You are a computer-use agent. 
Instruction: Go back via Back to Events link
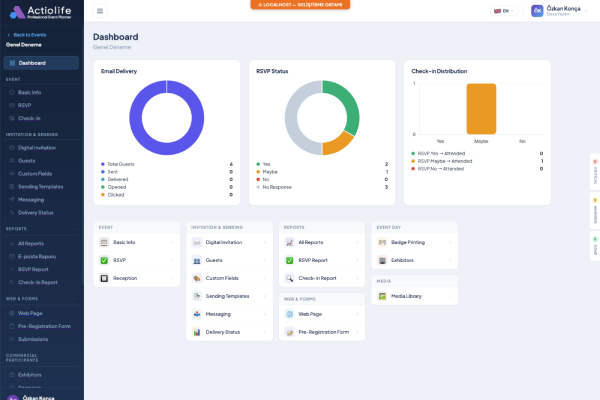point(30,35)
